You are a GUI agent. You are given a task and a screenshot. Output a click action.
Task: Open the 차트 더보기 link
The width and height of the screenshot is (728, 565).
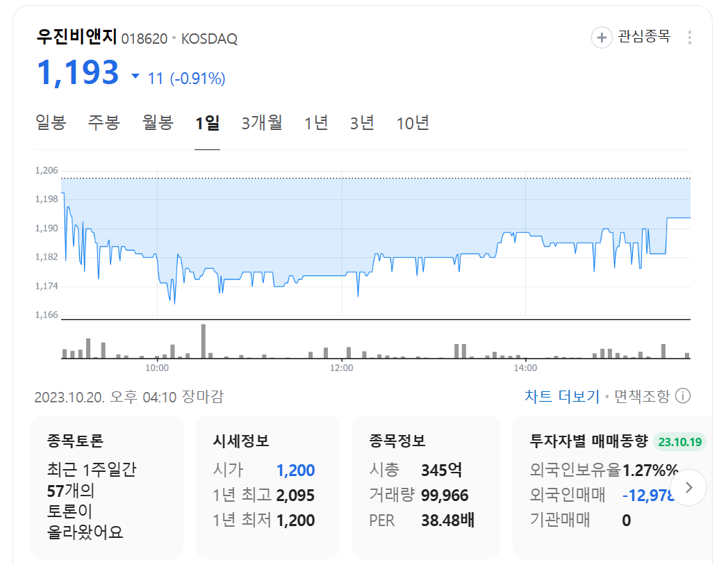562,394
